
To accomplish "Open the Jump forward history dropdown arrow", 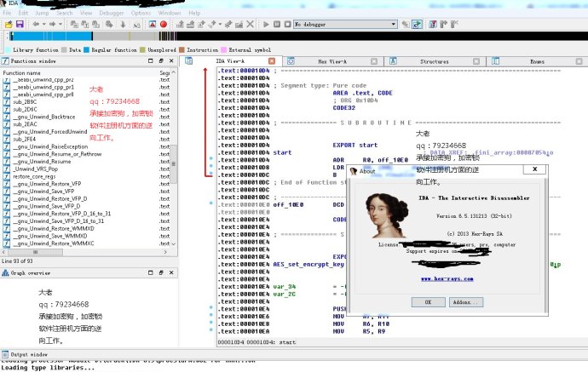I will click(x=60, y=25).
